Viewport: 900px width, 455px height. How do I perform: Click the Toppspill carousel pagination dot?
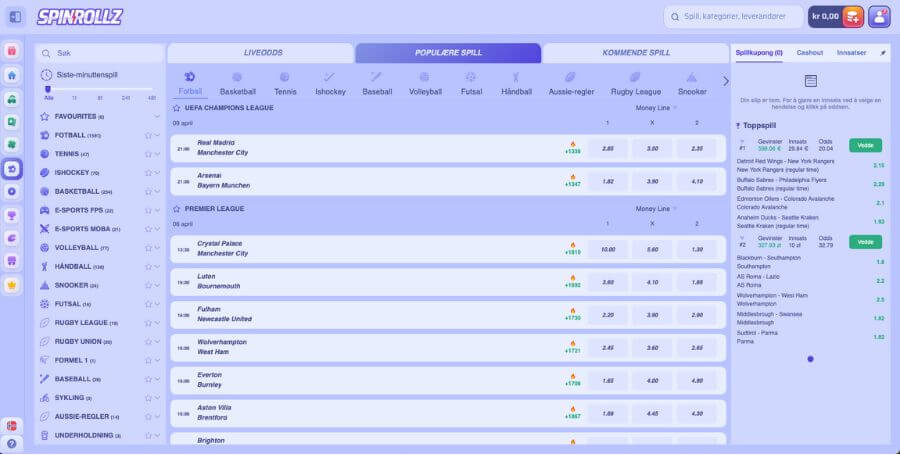810,359
